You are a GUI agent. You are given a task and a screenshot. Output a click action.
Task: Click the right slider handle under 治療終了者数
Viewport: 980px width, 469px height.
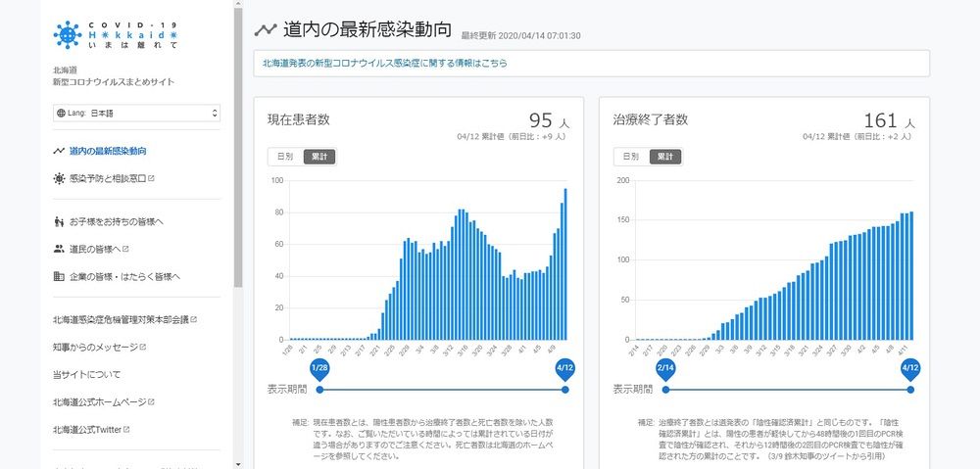coord(910,390)
